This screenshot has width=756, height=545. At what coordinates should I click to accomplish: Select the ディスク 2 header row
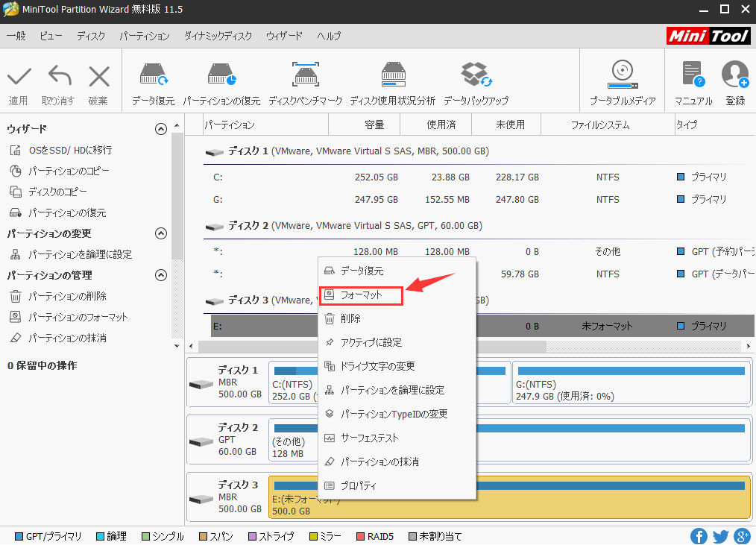pos(477,226)
